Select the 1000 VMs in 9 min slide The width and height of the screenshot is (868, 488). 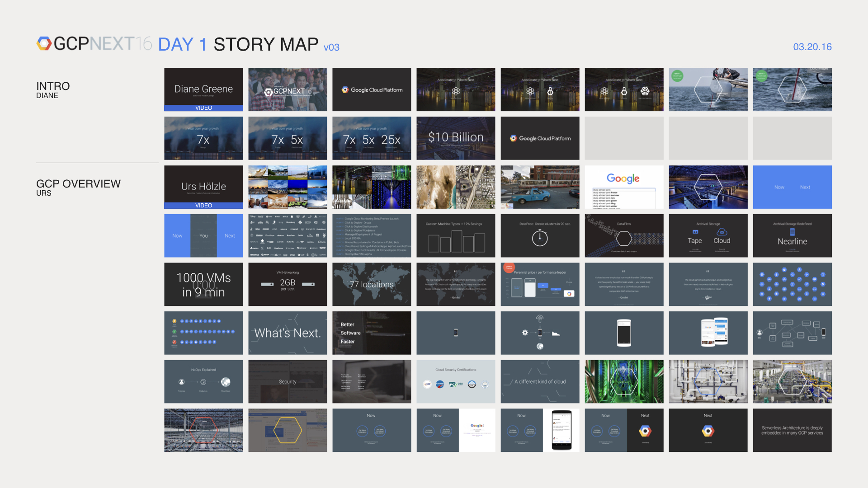click(203, 284)
